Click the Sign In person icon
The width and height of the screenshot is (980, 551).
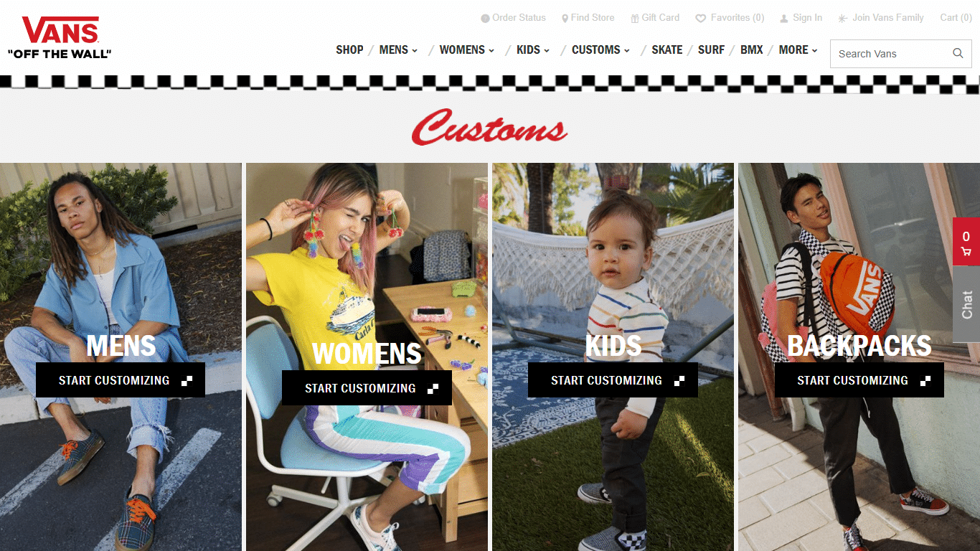pyautogui.click(x=784, y=18)
